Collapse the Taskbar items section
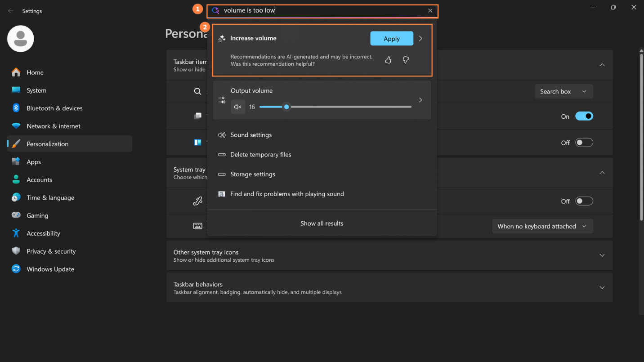Image resolution: width=644 pixels, height=362 pixels. pos(602,65)
